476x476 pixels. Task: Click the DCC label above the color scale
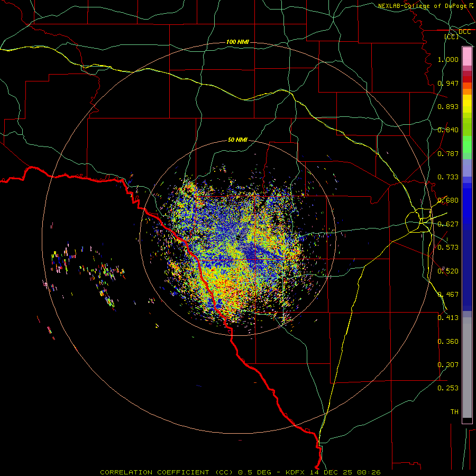click(x=464, y=32)
